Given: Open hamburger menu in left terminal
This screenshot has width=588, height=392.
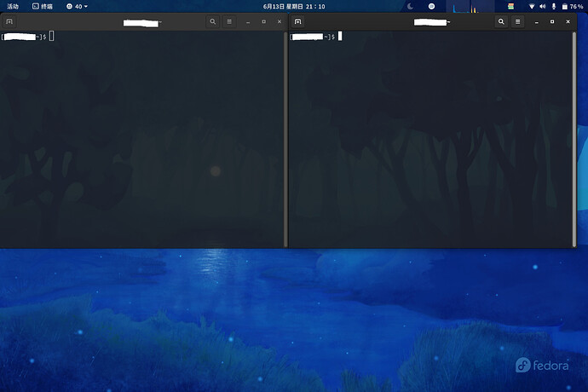Looking at the screenshot, I should pos(229,22).
